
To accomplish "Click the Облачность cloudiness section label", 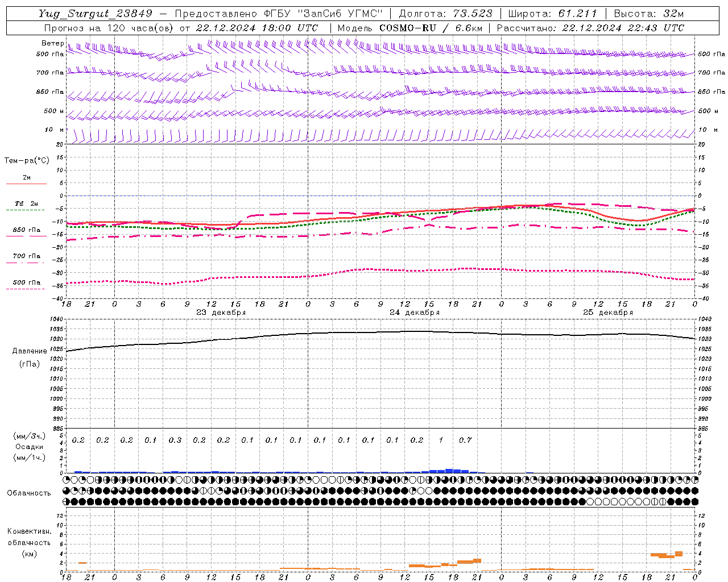I will tap(29, 493).
